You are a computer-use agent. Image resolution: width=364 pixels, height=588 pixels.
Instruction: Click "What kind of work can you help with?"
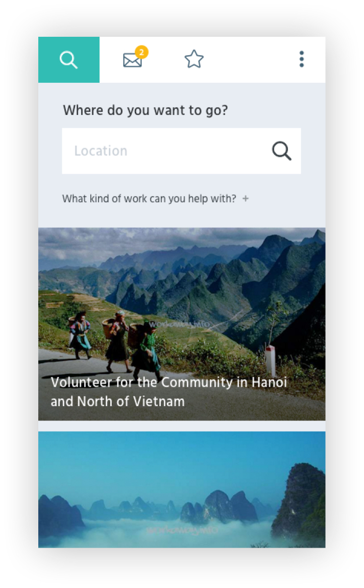tap(149, 198)
